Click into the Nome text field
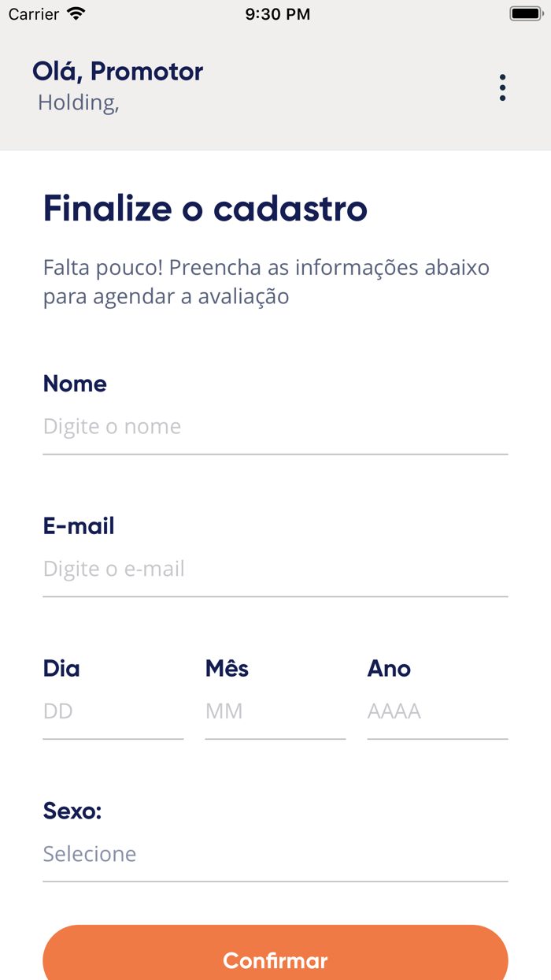The image size is (551, 980). (x=275, y=426)
